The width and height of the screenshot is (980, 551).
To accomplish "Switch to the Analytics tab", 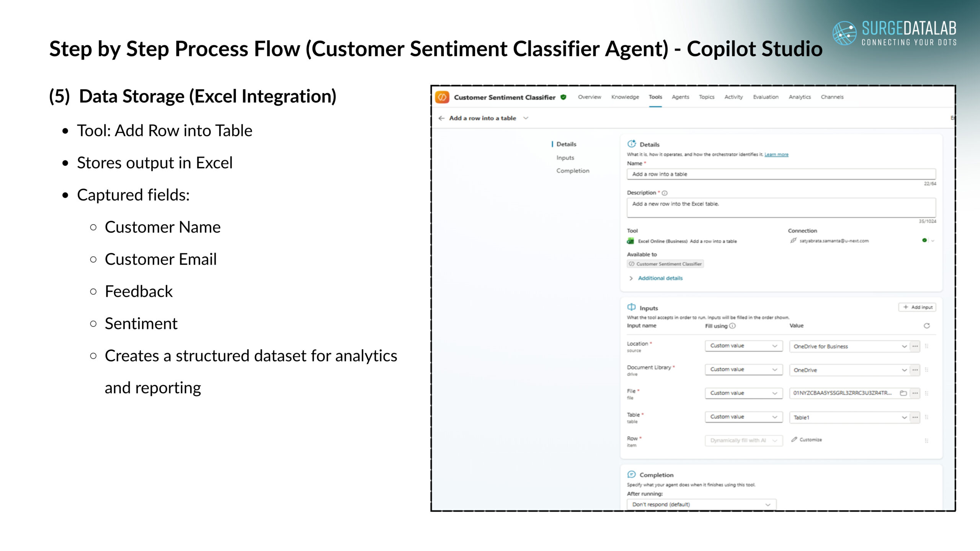I will point(800,97).
